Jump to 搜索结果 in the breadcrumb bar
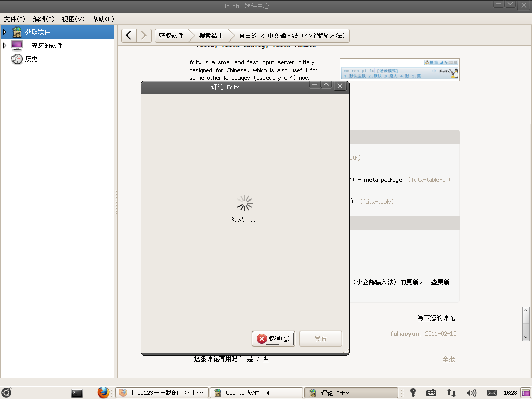 pos(211,36)
